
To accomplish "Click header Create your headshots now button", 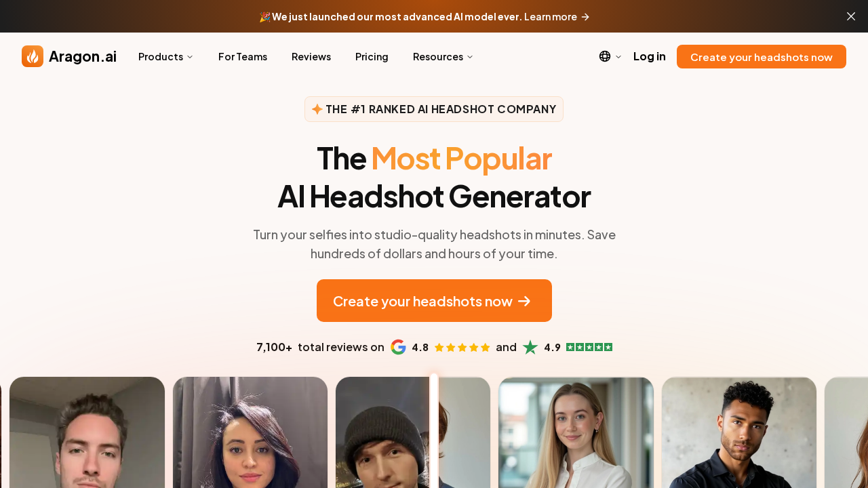I will (762, 57).
